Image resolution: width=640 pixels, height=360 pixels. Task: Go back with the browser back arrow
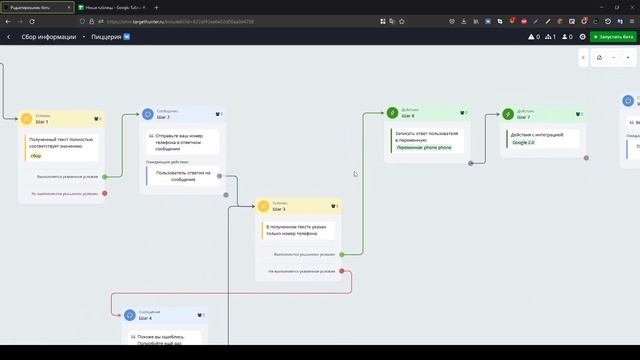(8, 21)
